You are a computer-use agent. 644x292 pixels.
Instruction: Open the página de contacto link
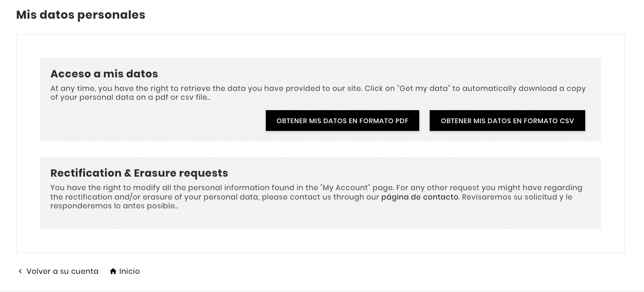(x=420, y=197)
